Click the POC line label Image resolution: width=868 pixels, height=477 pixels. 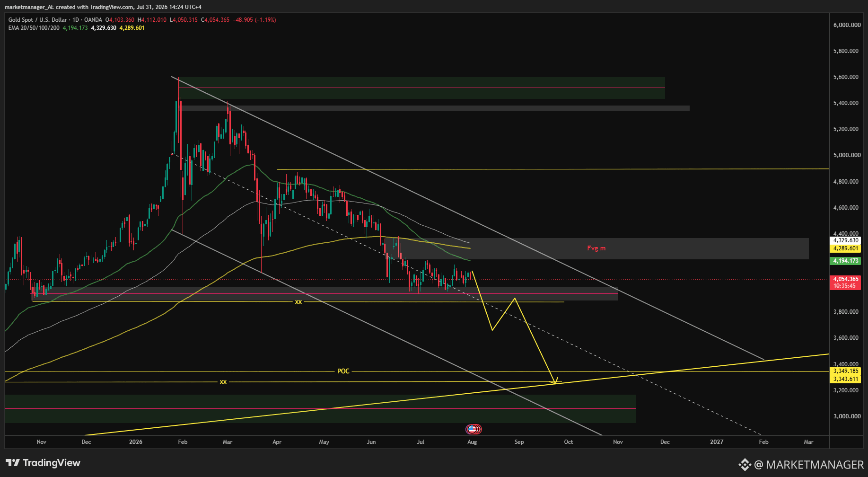click(x=343, y=371)
